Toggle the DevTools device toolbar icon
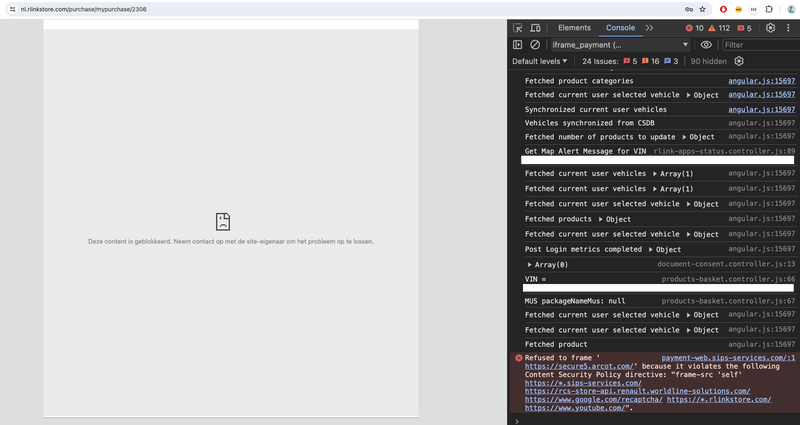This screenshot has height=425, width=800. [x=535, y=28]
